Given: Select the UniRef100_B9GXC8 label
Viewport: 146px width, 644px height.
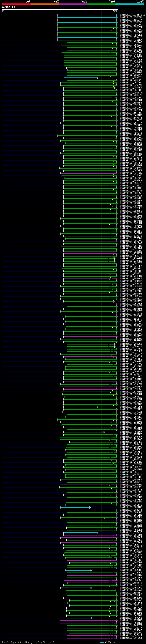Looking at the screenshot, I should 131,278.
